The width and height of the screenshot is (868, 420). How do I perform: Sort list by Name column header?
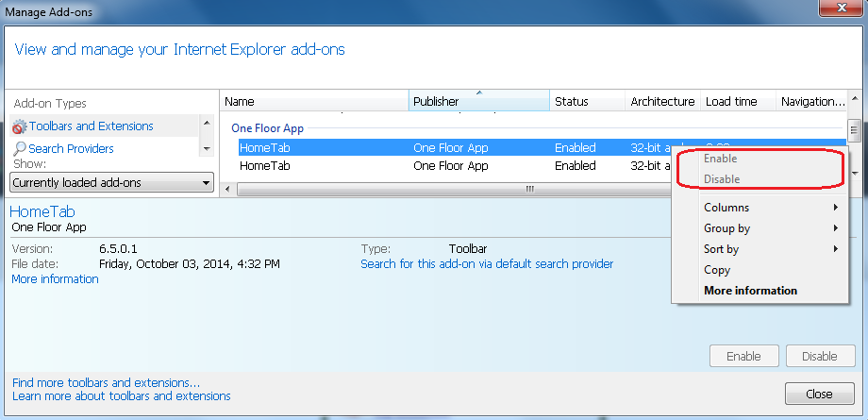[x=314, y=101]
